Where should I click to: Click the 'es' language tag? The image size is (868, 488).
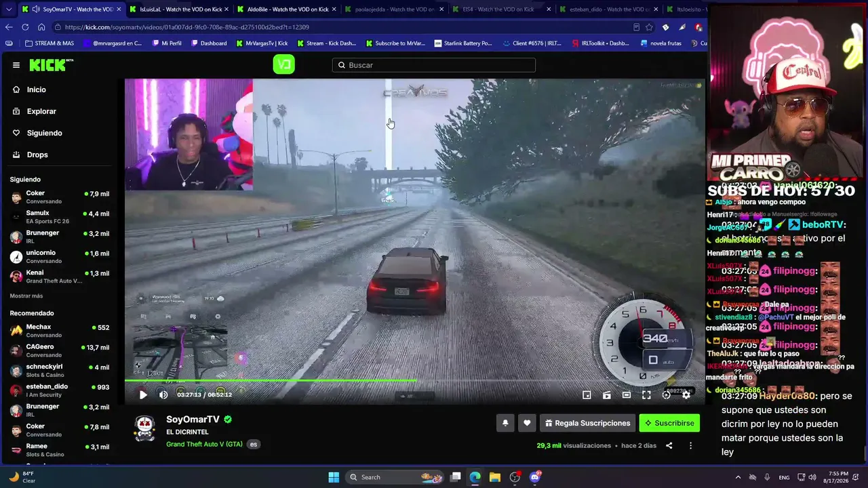pos(254,445)
